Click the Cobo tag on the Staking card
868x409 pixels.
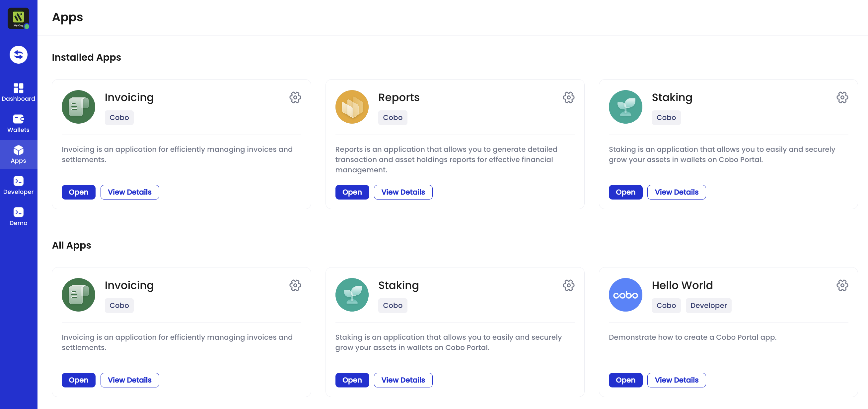pos(666,117)
